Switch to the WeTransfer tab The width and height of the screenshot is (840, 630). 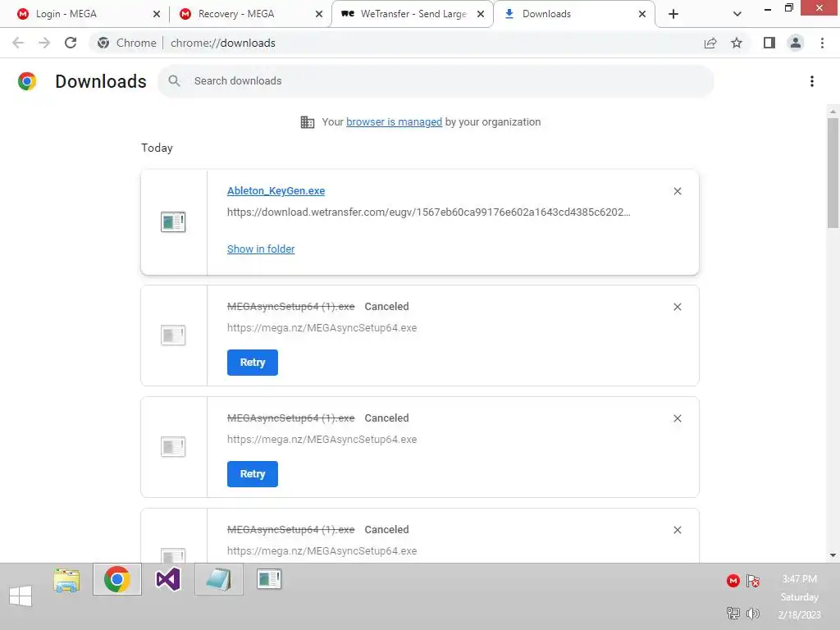tap(412, 14)
